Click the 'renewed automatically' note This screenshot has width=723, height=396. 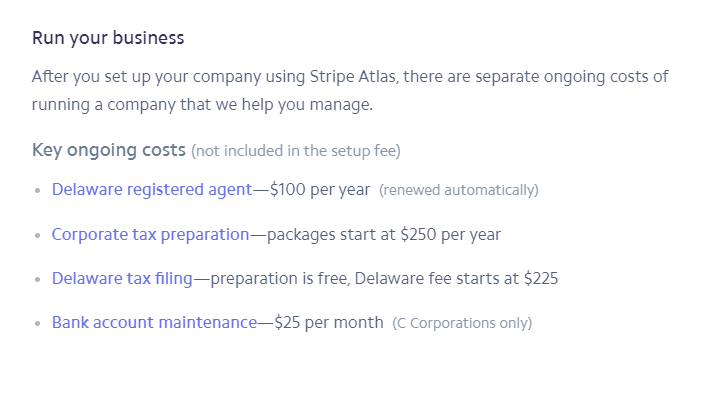coord(459,190)
